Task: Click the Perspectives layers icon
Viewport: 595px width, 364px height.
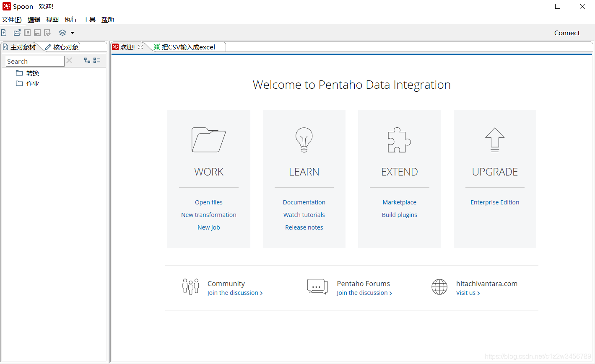Action: [x=62, y=33]
